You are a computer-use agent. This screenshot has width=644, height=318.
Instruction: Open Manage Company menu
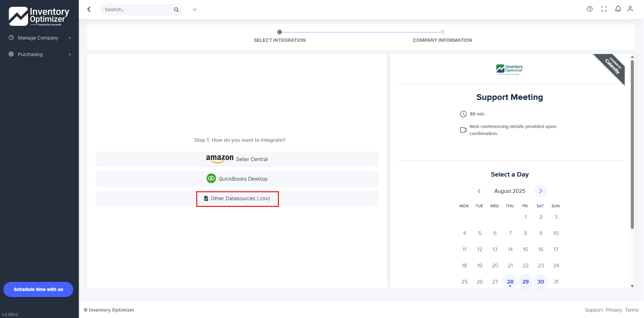pos(40,38)
